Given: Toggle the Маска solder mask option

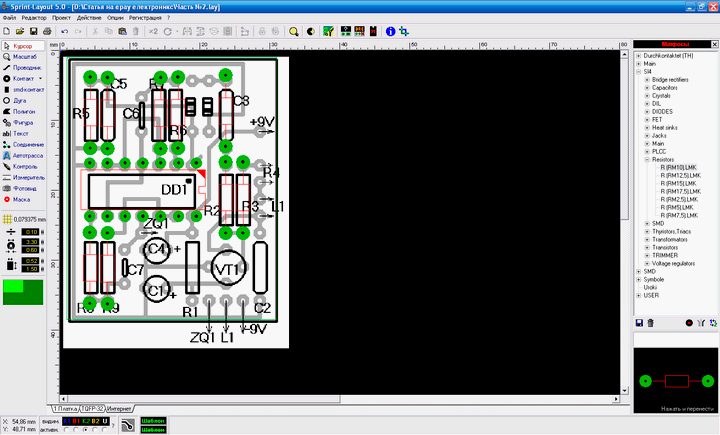Looking at the screenshot, I should pyautogui.click(x=21, y=199).
